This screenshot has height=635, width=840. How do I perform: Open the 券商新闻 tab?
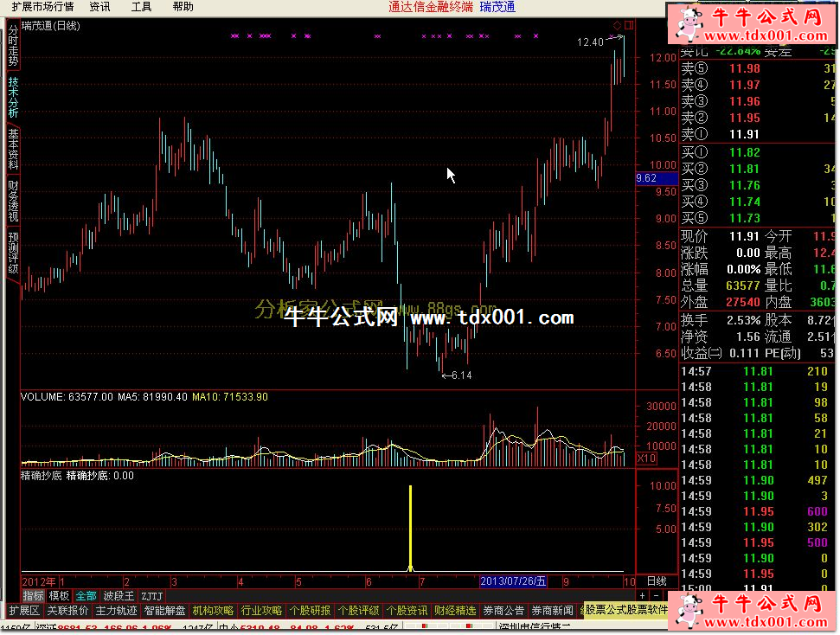[x=552, y=611]
